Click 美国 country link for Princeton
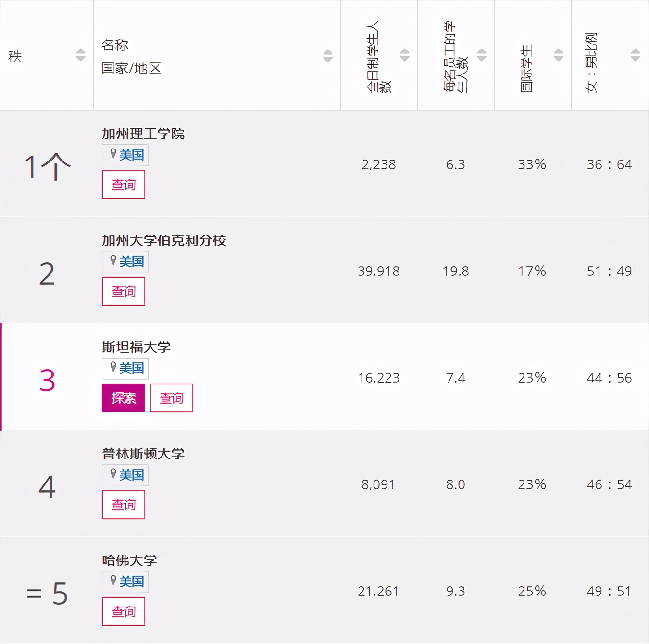This screenshot has width=649, height=644. point(132,475)
